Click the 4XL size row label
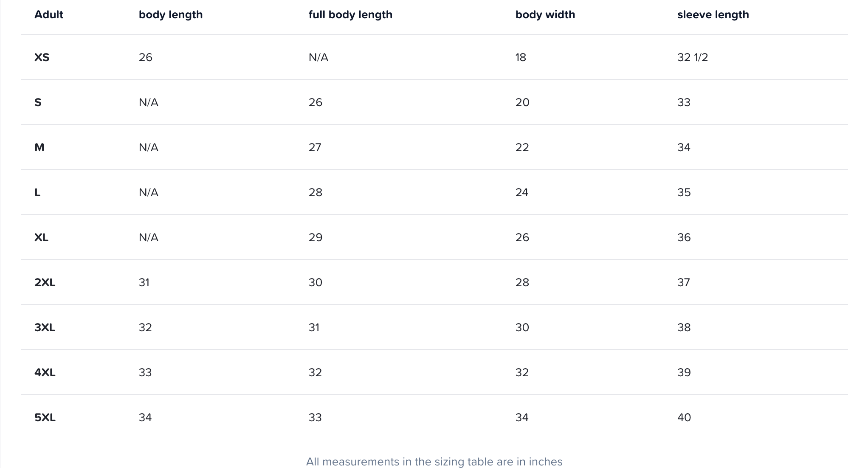 (45, 372)
